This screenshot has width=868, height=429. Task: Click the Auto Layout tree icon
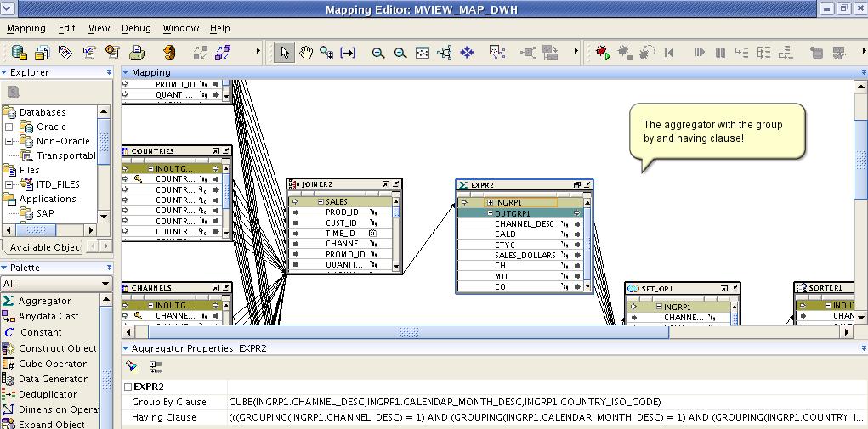pyautogui.click(x=445, y=53)
